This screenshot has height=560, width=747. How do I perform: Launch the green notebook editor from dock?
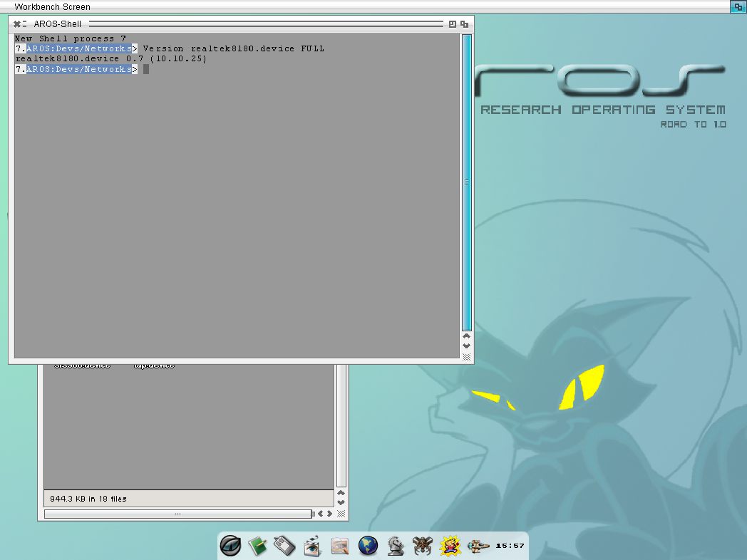pyautogui.click(x=257, y=546)
